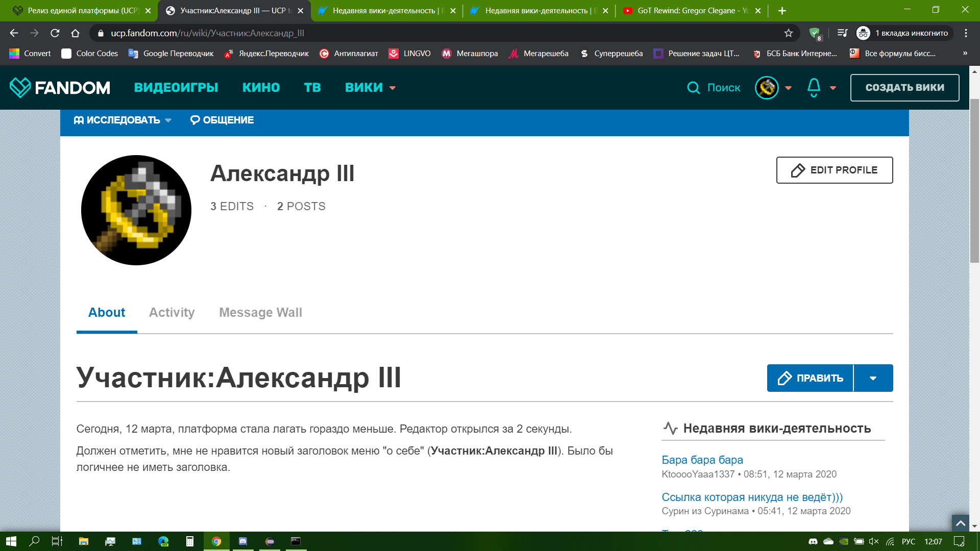Click the Fandom heart logo
980x551 pixels.
(x=20, y=88)
